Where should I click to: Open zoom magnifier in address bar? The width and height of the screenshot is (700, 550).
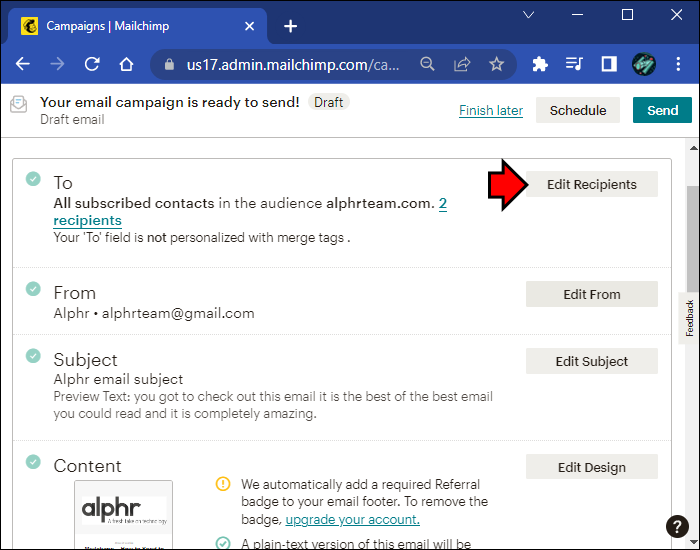(x=428, y=64)
